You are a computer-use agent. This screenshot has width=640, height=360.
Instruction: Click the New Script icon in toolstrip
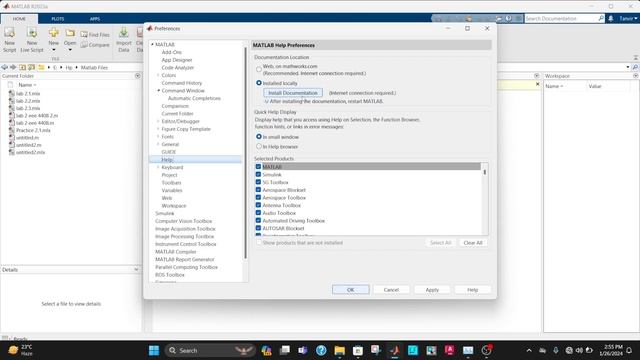pos(9,33)
